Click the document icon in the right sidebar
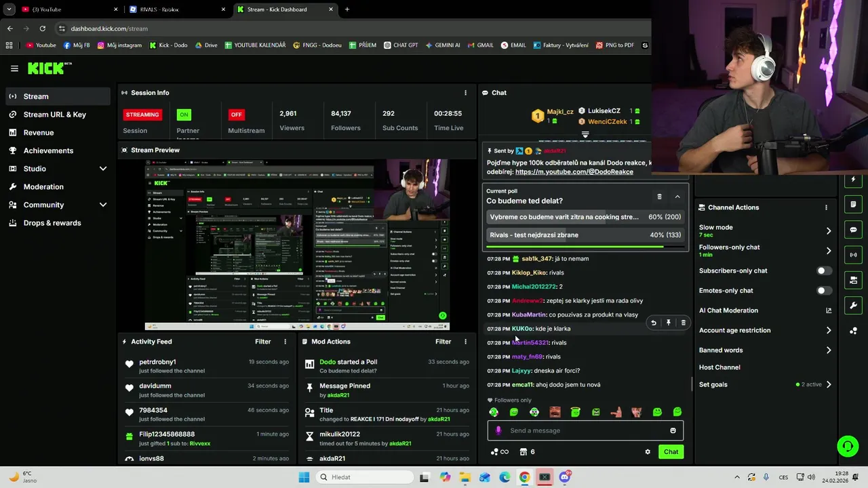Image resolution: width=868 pixels, height=488 pixels. point(854,205)
